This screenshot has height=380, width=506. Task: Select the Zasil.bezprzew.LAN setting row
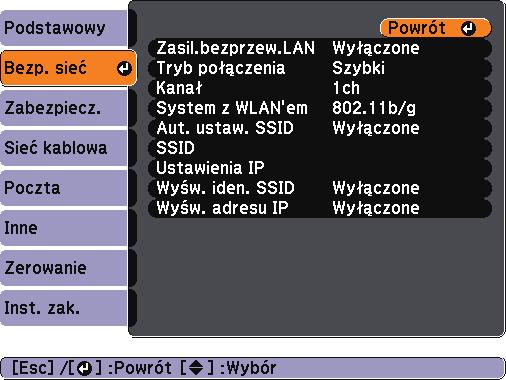coord(320,48)
